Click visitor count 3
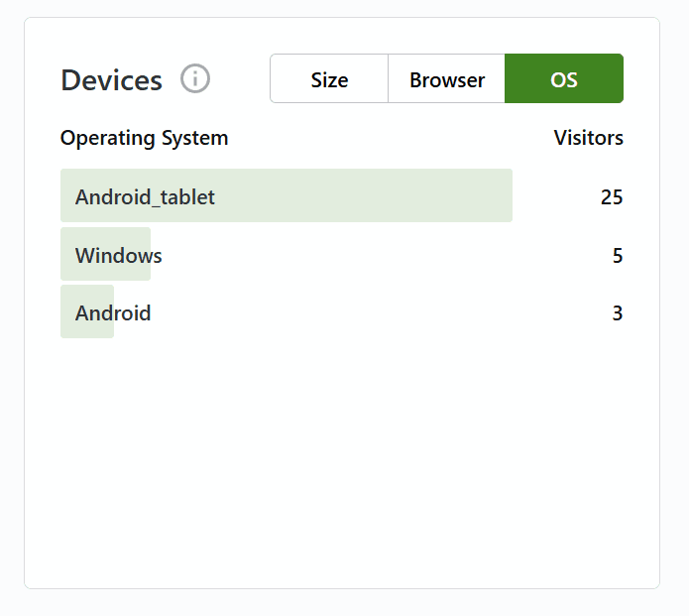The image size is (689, 616). 618,313
